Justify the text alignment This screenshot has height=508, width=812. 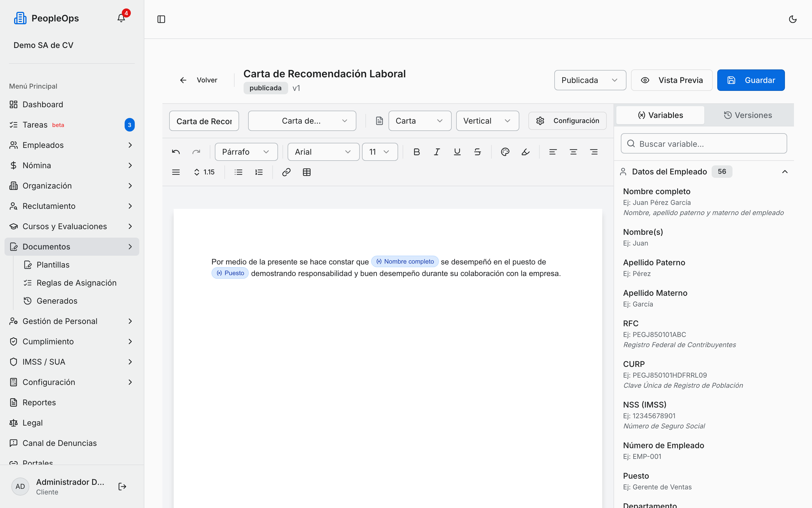click(176, 172)
